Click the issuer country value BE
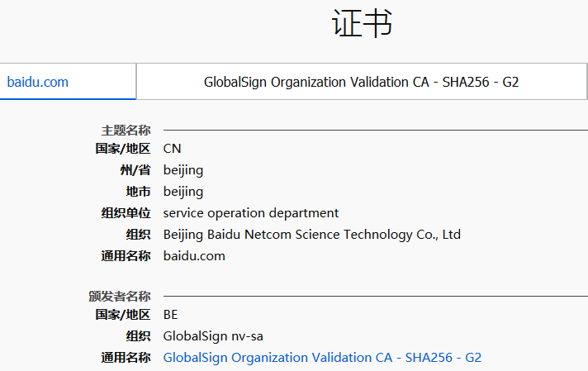 [x=170, y=314]
